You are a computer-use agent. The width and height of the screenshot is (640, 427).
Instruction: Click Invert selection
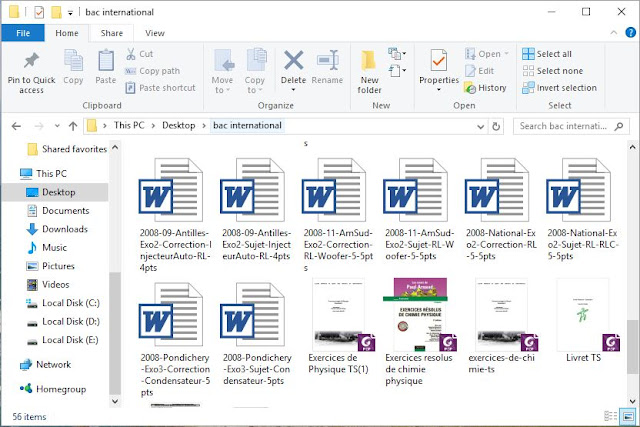pos(560,88)
